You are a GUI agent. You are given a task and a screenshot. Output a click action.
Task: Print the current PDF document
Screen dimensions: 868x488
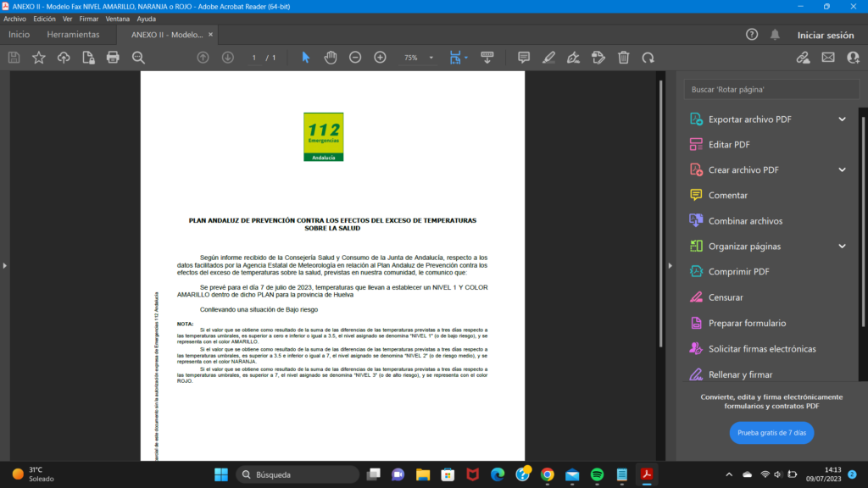[x=113, y=58]
